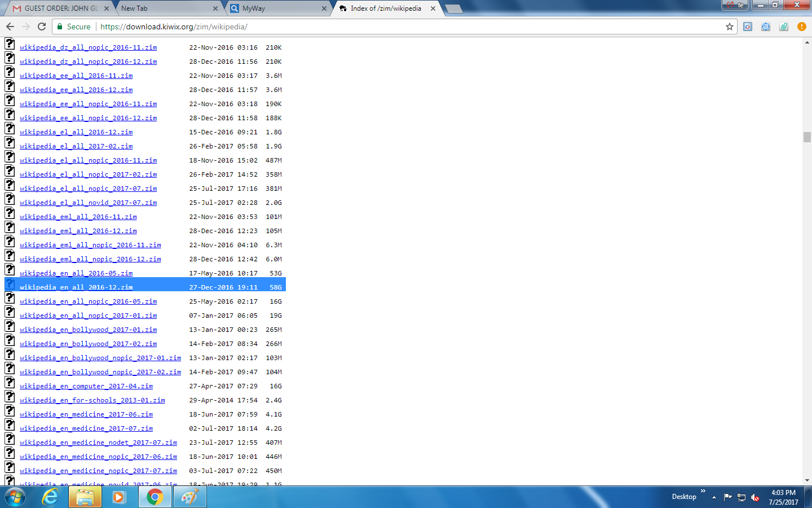Launch Internet Explorer from the taskbar
Image resolution: width=812 pixels, height=508 pixels.
pyautogui.click(x=51, y=497)
